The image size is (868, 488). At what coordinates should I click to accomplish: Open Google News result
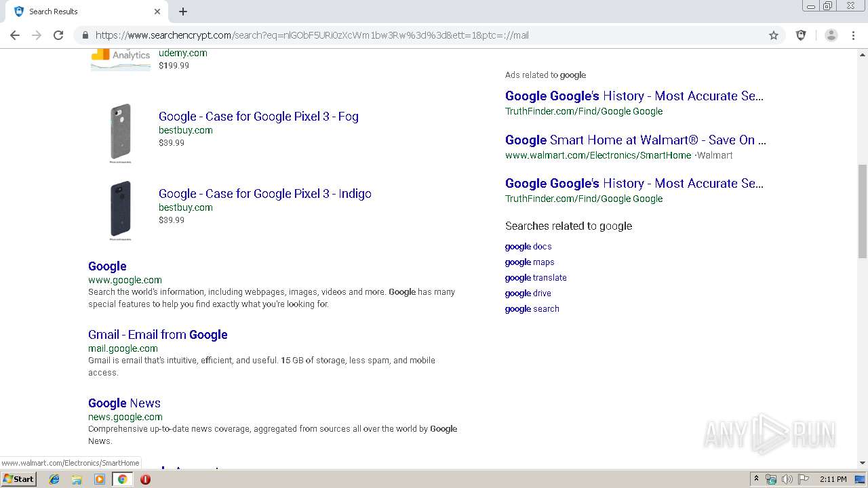click(124, 403)
